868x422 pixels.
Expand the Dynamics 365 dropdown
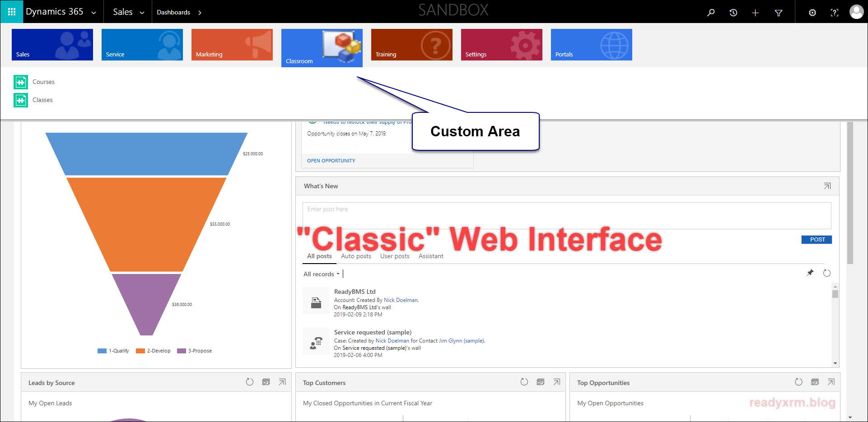(x=93, y=13)
